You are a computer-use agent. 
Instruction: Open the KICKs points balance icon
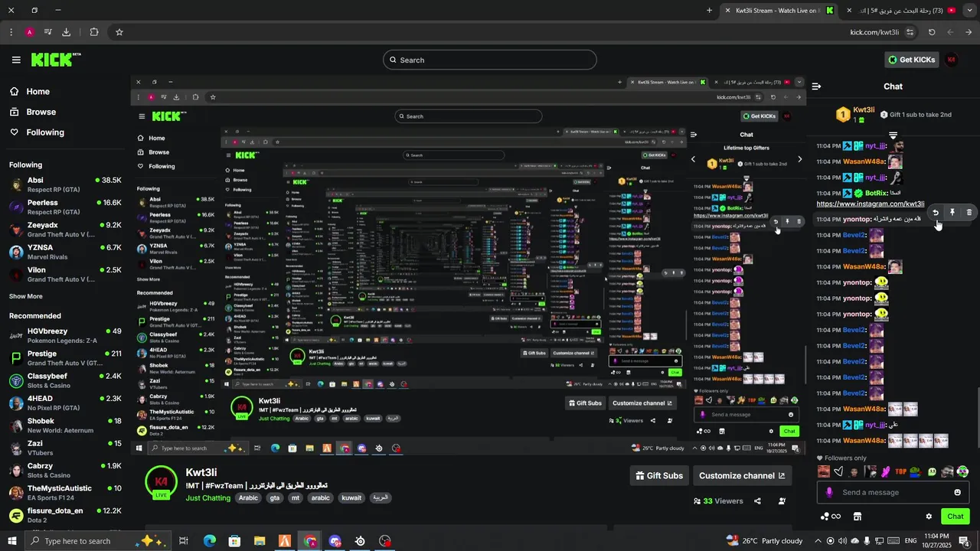(831, 517)
